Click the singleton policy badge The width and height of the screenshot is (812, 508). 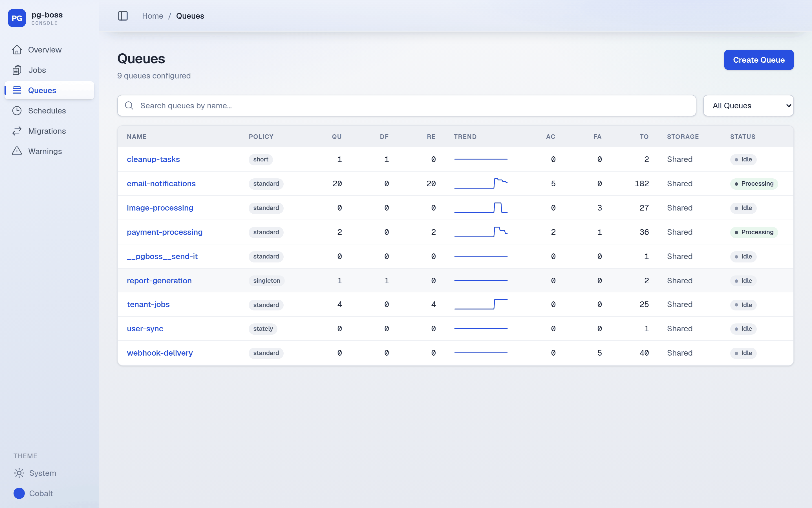point(267,281)
